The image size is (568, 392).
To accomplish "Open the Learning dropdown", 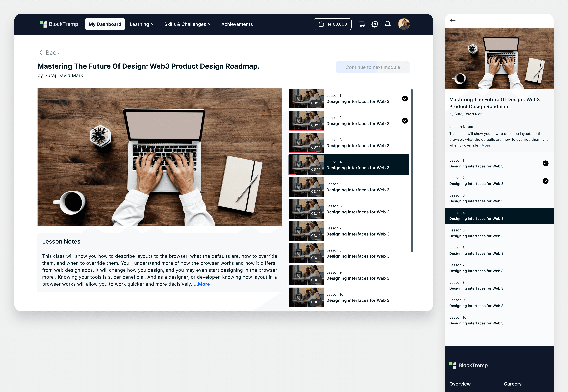I will coord(143,24).
